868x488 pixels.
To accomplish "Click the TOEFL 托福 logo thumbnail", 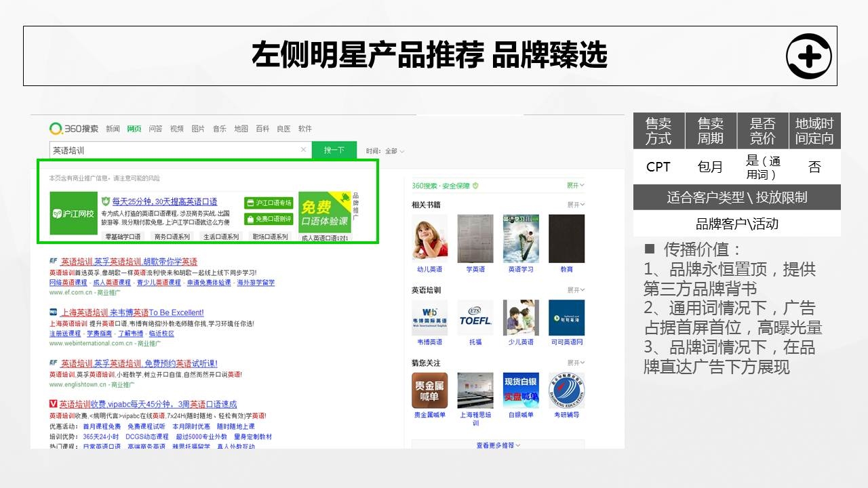I will click(x=475, y=319).
